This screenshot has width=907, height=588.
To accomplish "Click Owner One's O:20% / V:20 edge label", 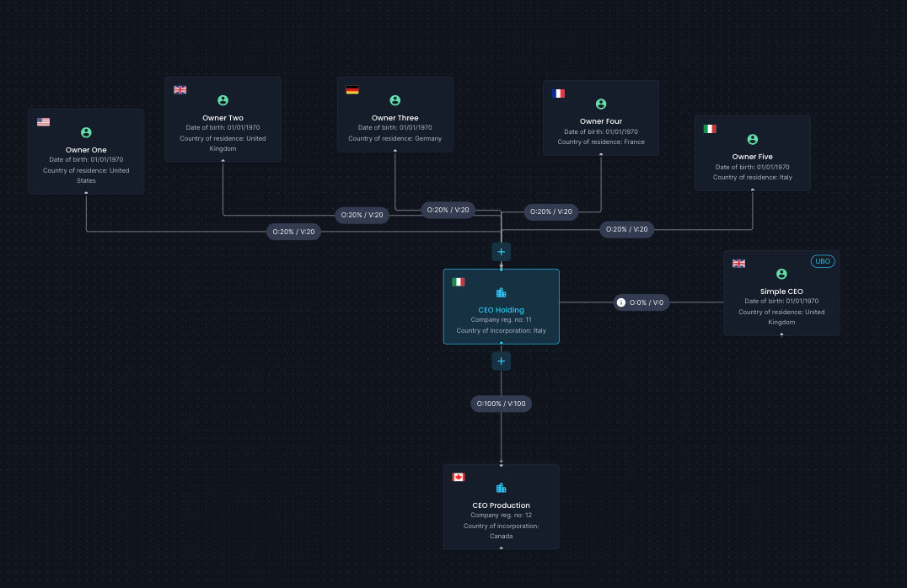I will (293, 232).
